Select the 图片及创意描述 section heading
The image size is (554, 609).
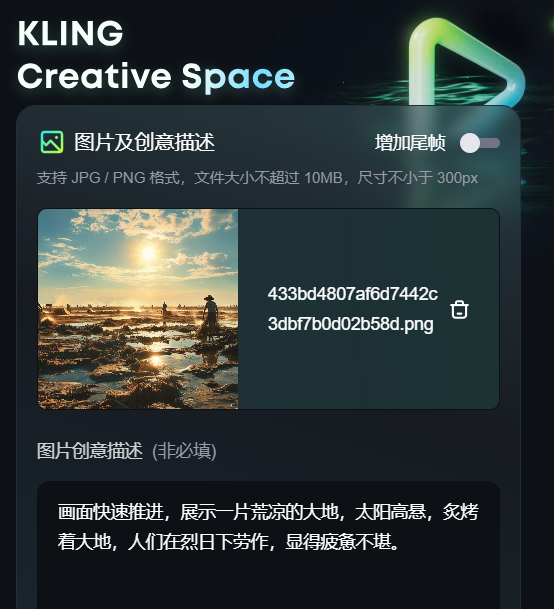click(x=145, y=142)
